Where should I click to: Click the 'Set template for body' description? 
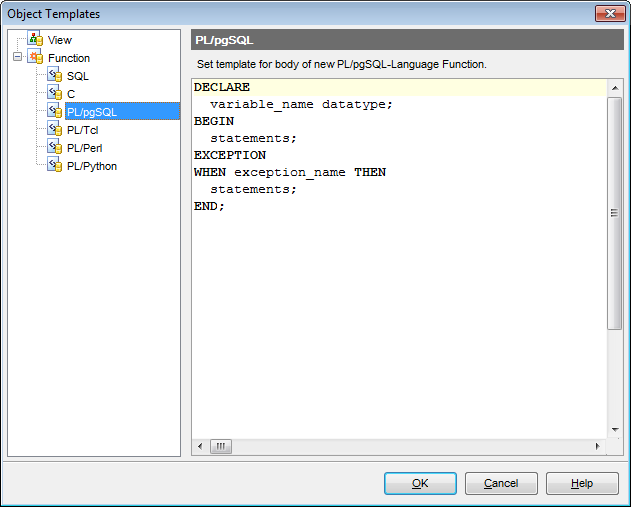[x=342, y=64]
